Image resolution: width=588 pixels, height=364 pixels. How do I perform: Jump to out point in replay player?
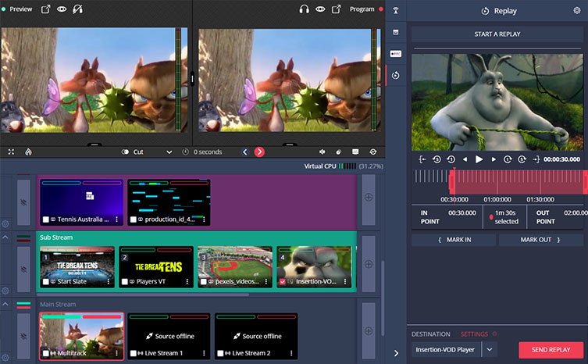coord(536,159)
